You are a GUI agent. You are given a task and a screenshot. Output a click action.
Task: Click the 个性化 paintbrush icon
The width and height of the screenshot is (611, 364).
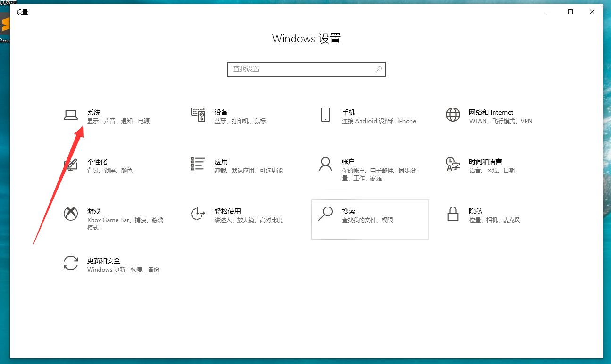point(71,164)
